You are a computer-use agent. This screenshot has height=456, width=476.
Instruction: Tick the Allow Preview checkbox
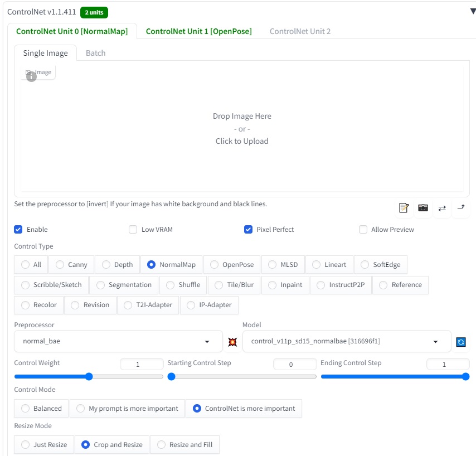(363, 230)
